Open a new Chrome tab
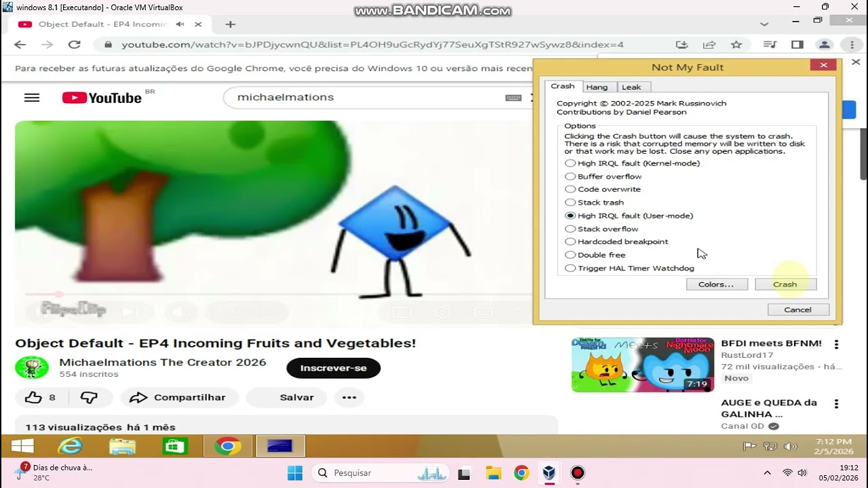Viewport: 868px width, 488px height. (x=231, y=24)
